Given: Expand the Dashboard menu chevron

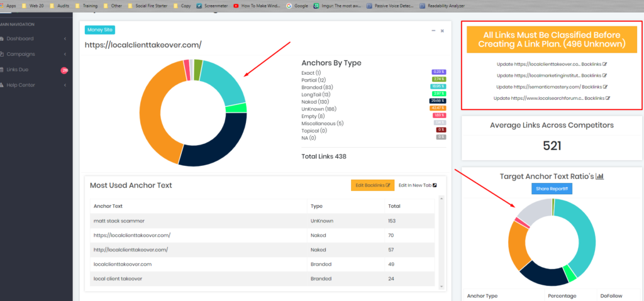Looking at the screenshot, I should [65, 39].
